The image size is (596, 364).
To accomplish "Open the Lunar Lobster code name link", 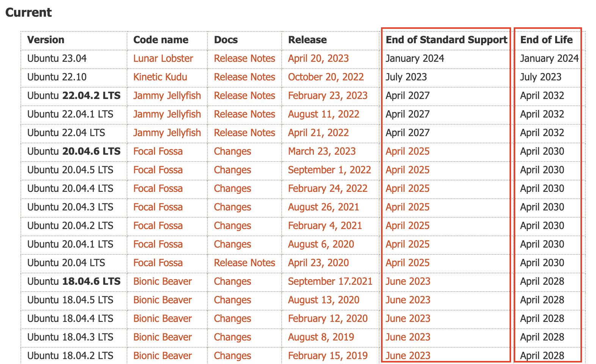I will click(x=163, y=58).
